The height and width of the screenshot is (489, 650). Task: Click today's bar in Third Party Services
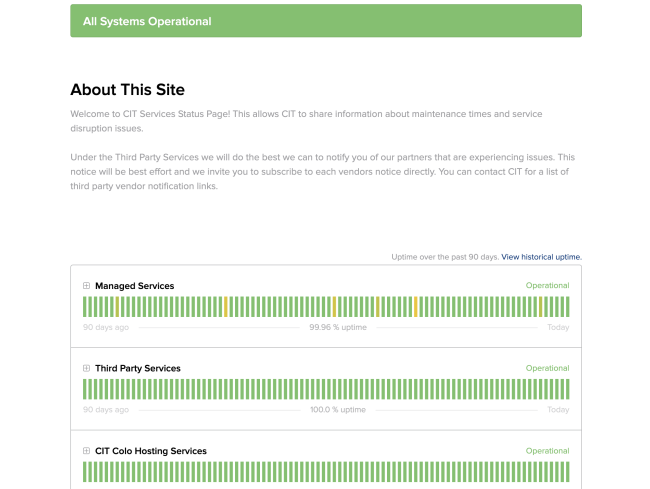[568, 389]
